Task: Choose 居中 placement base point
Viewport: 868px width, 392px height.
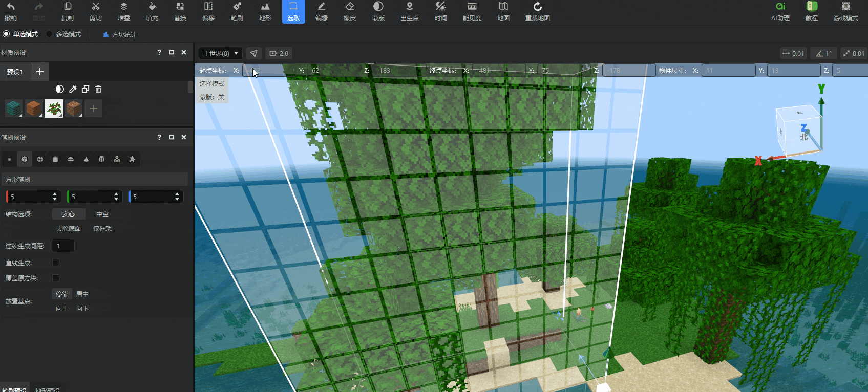Action: (82, 294)
